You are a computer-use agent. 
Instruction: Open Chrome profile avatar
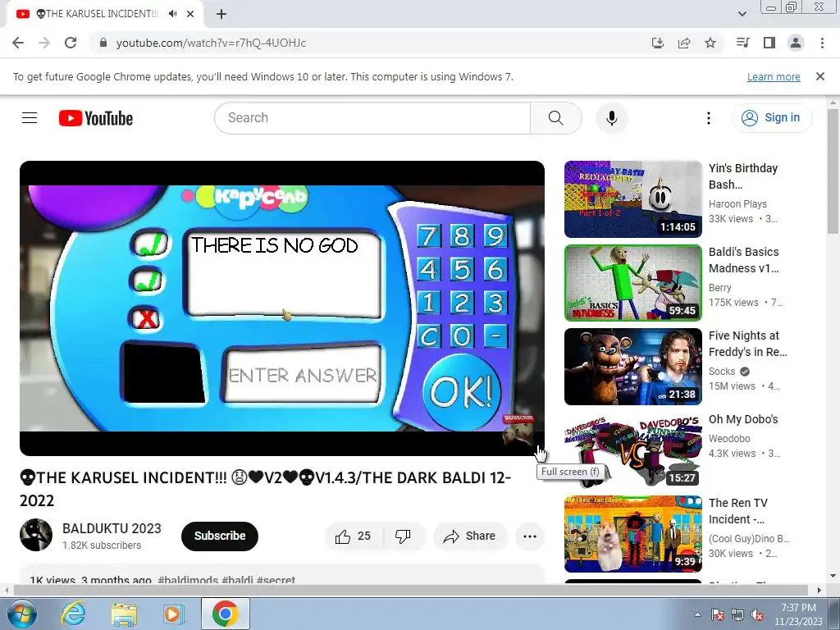[796, 43]
